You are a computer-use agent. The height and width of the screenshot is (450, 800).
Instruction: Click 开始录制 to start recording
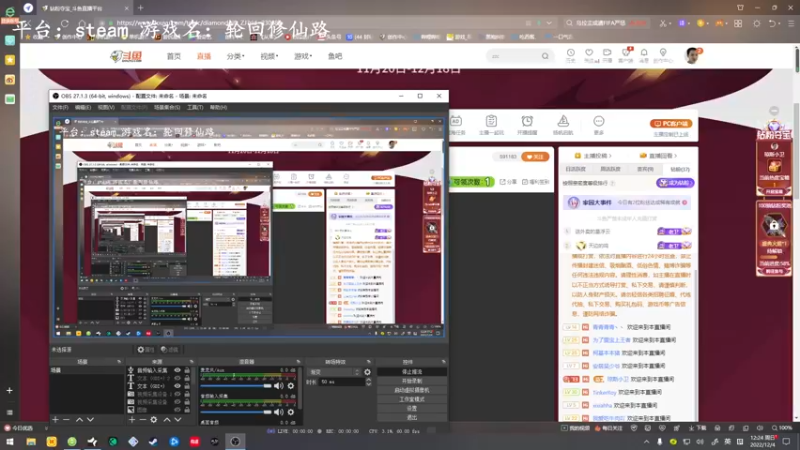[412, 381]
